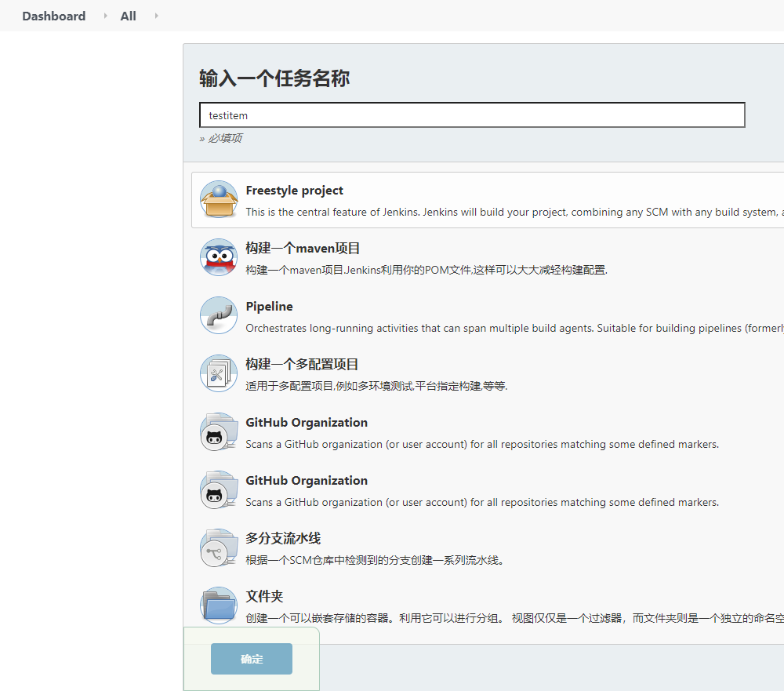Choose the 文件夹 title
Viewport: 784px width, 691px height.
click(x=264, y=597)
